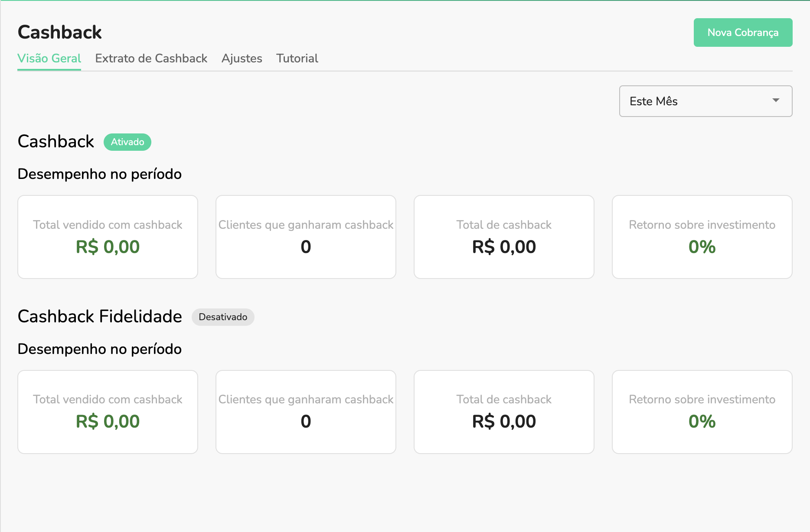Click the Desativado badge on Cashback Fidelidade
This screenshot has height=532, width=810.
[223, 317]
